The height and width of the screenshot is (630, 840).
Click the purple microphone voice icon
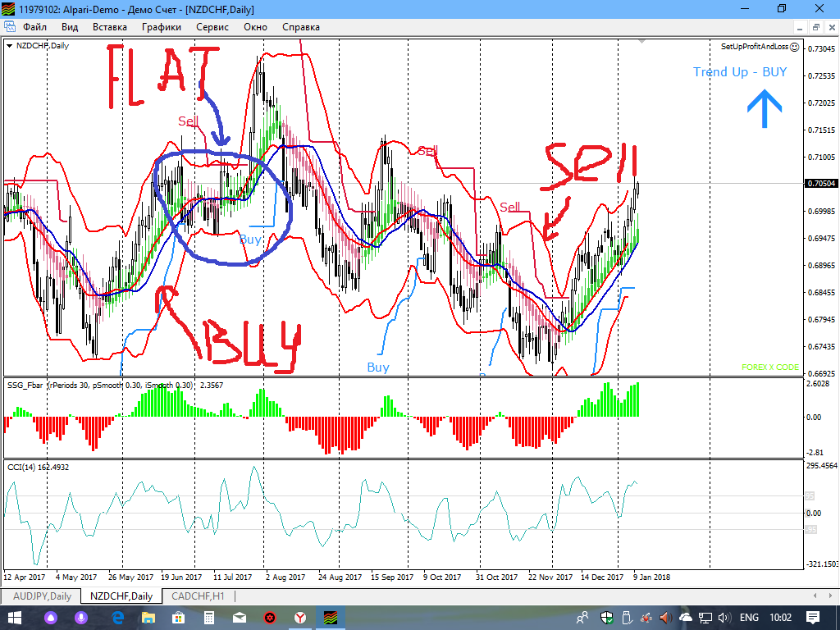pyautogui.click(x=81, y=618)
